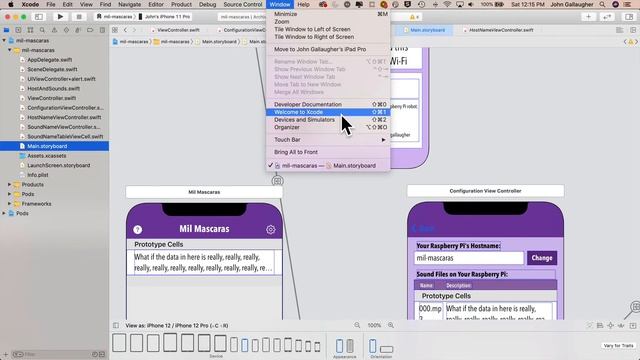The width and height of the screenshot is (640, 360).
Task: Open the Project navigator folder icon
Action: [x=6, y=30]
